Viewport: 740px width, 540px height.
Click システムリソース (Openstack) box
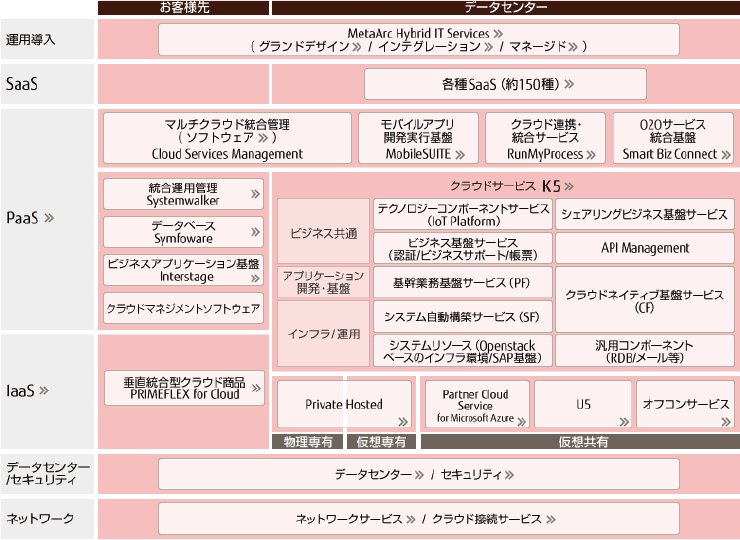tap(463, 351)
